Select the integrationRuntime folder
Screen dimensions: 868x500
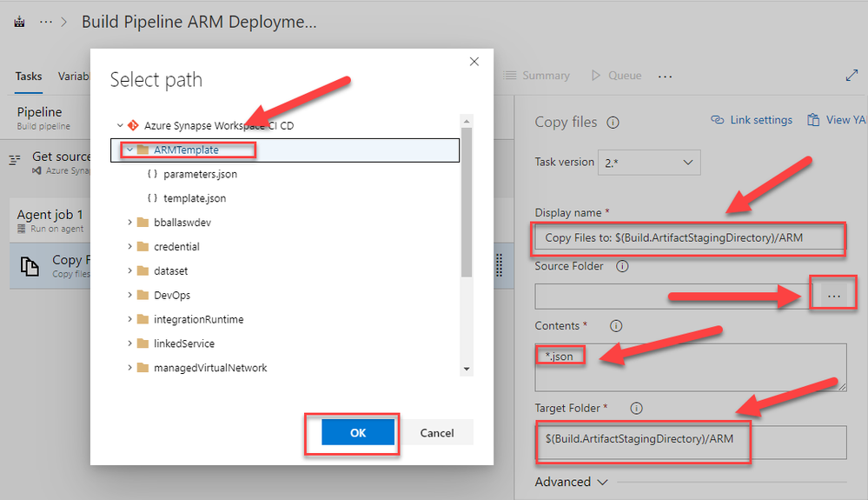click(x=198, y=319)
